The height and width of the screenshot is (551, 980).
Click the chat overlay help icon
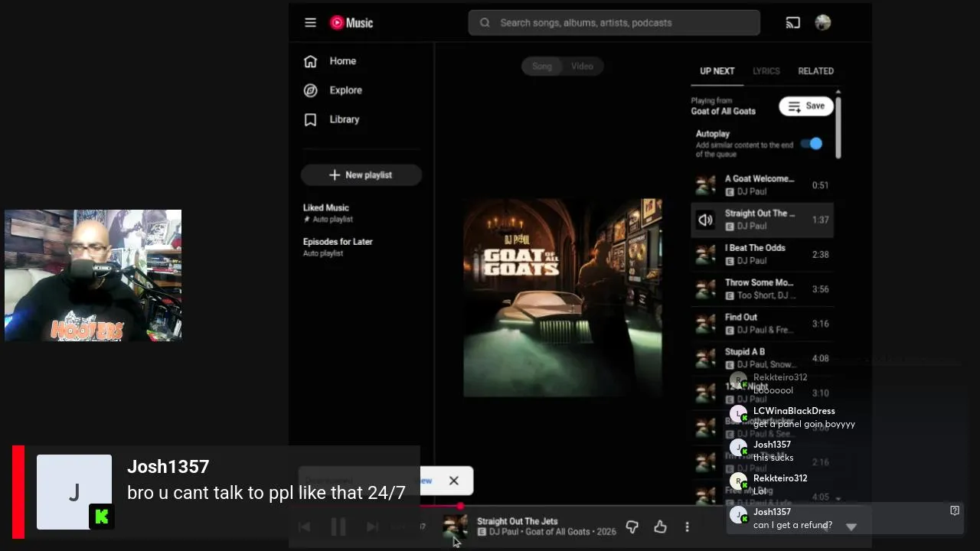coord(955,510)
